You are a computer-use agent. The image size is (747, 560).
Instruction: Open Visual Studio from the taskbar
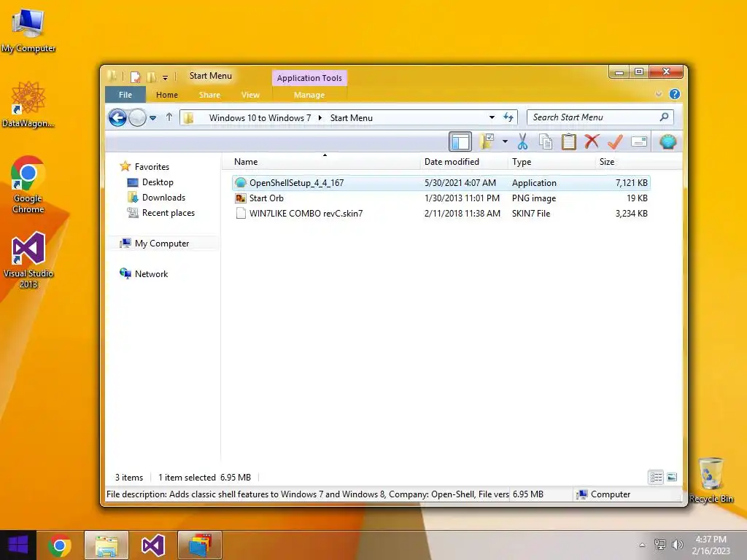[x=153, y=545]
